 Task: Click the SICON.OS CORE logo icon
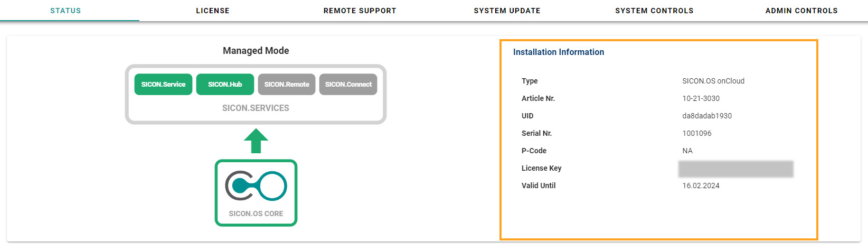256,186
